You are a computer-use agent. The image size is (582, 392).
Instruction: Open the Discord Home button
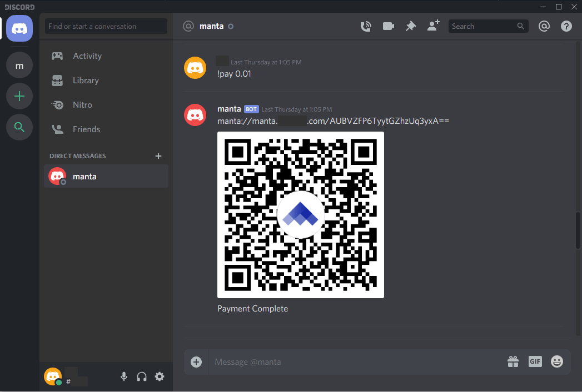point(19,28)
